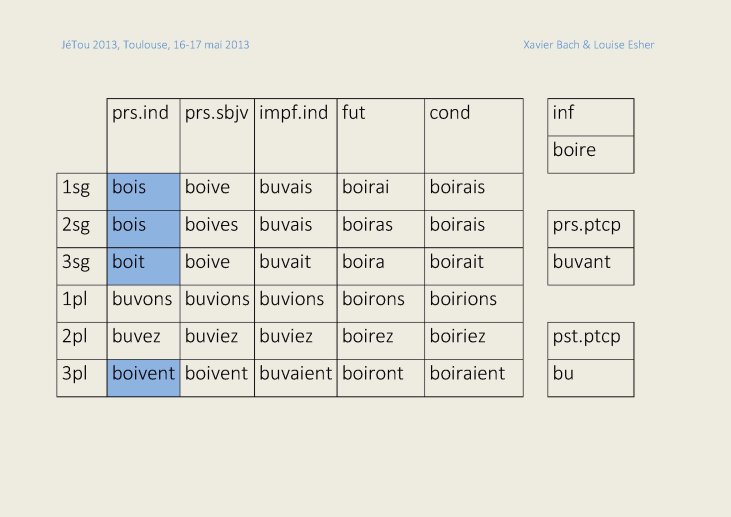The width and height of the screenshot is (731, 517).
Task: Select the '1pl' row label
Action: point(82,303)
